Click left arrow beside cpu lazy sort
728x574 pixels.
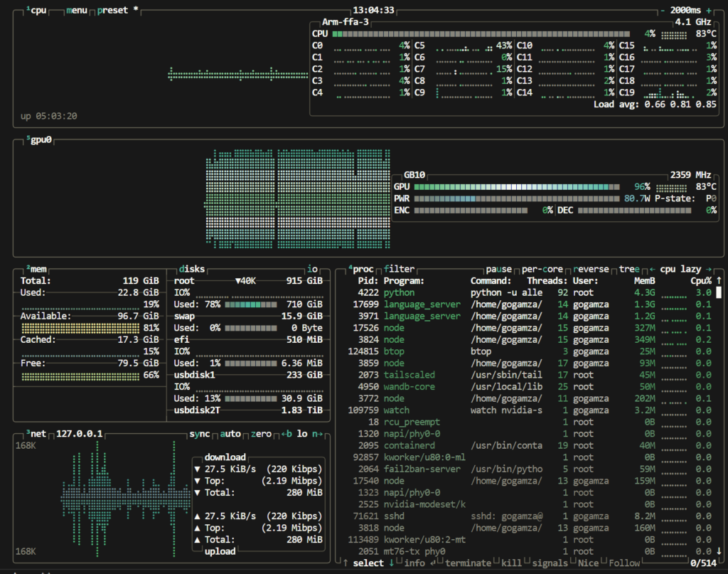point(652,270)
